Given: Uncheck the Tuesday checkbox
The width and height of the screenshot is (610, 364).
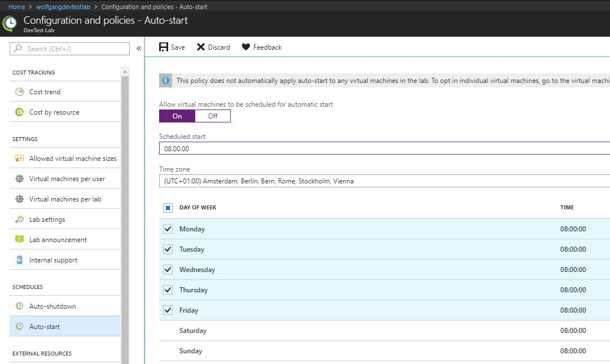Looking at the screenshot, I should [168, 249].
